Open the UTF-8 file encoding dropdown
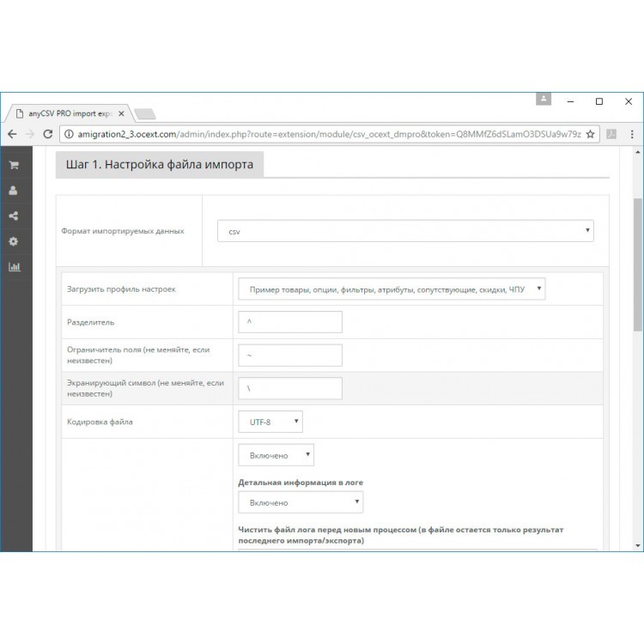The width and height of the screenshot is (644, 644). click(x=270, y=422)
